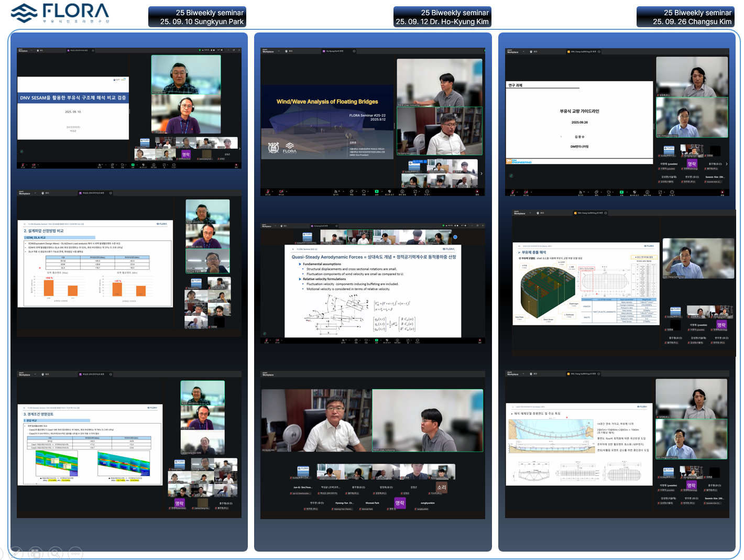Image resolution: width=744 pixels, height=560 pixels.
Task: Select the pen tool in slideshow controls
Action: (16, 553)
